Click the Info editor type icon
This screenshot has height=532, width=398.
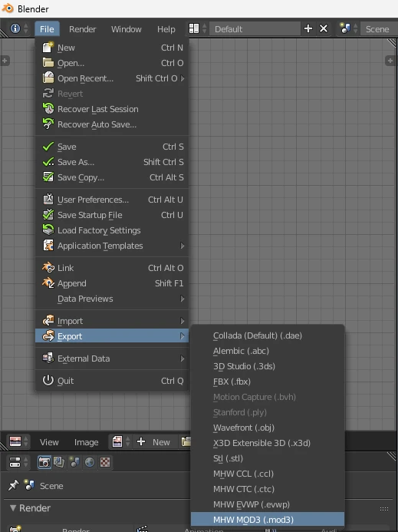click(15, 28)
